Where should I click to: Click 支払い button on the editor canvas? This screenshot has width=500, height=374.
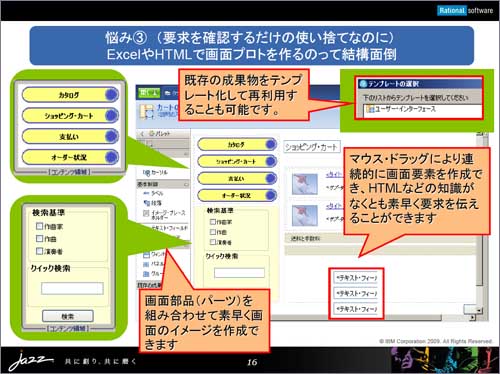pos(237,178)
